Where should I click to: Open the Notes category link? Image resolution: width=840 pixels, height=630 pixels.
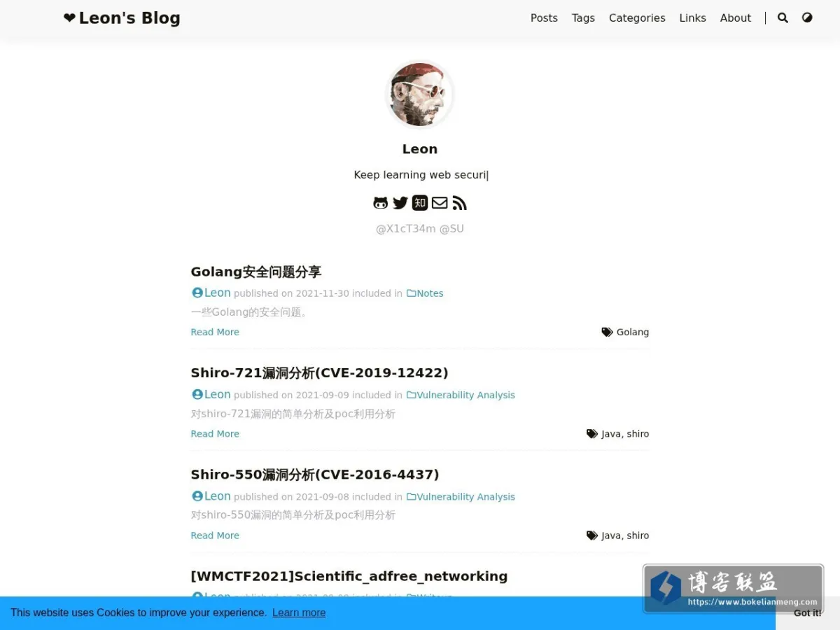click(x=425, y=293)
